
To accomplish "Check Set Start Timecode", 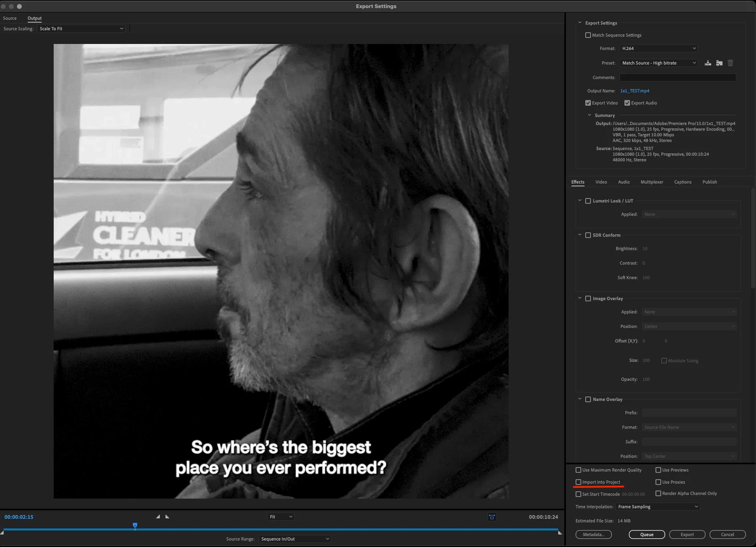I will 578,494.
